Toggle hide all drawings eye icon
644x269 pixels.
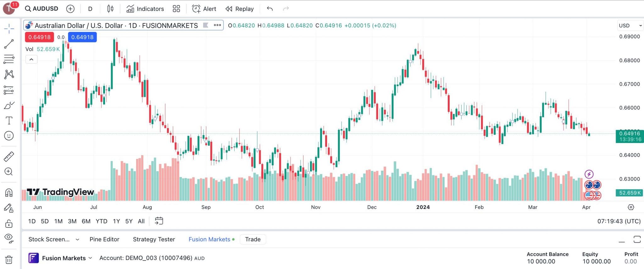9,239
